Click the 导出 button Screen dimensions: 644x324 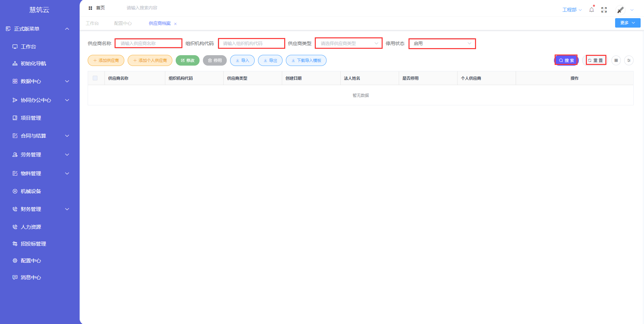click(x=270, y=61)
